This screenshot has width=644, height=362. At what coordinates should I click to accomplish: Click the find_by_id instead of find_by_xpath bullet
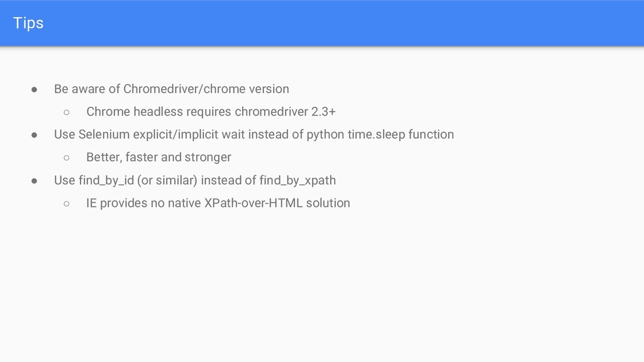195,180
